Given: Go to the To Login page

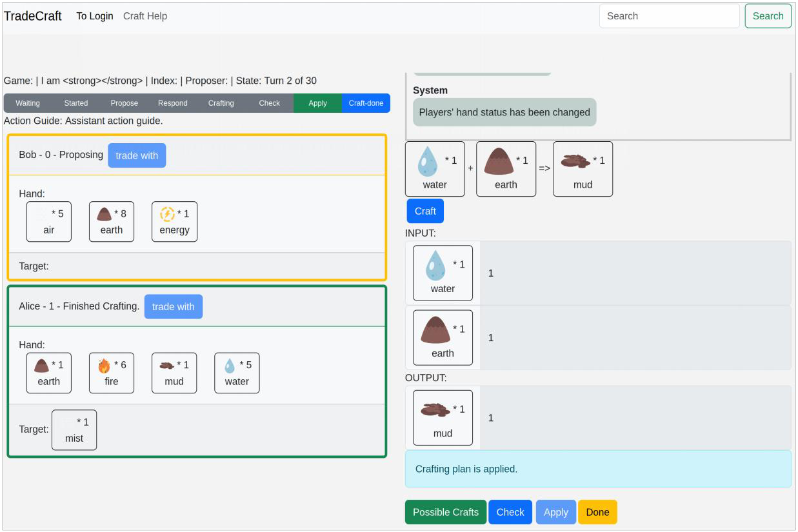Looking at the screenshot, I should point(95,16).
